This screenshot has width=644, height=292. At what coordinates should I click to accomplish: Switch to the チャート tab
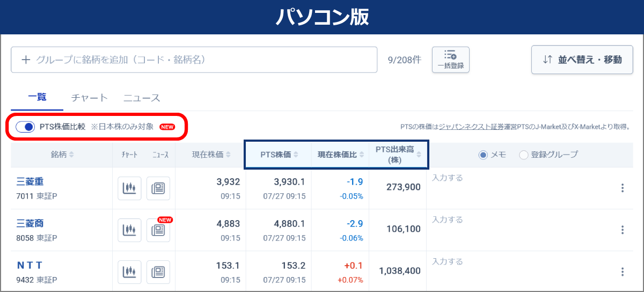90,98
